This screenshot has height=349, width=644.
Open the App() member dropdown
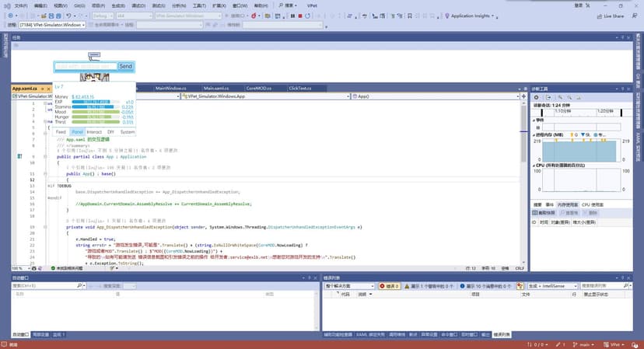click(436, 96)
